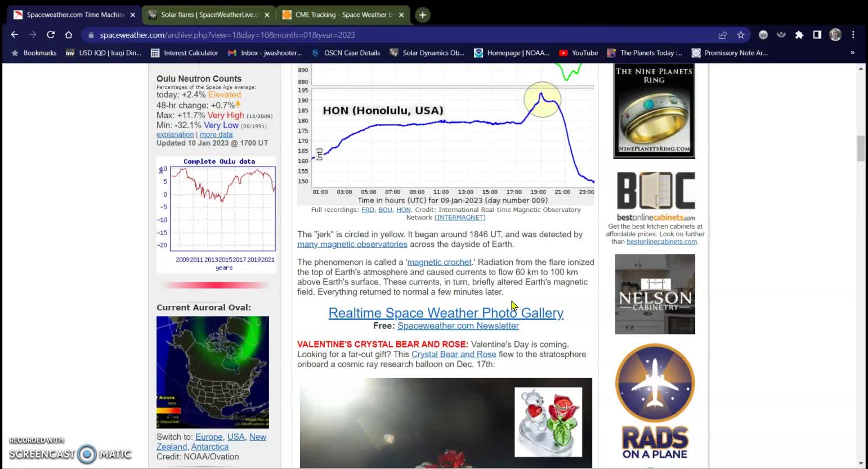868x469 pixels.
Task: Open a new browser tab
Action: tap(423, 15)
